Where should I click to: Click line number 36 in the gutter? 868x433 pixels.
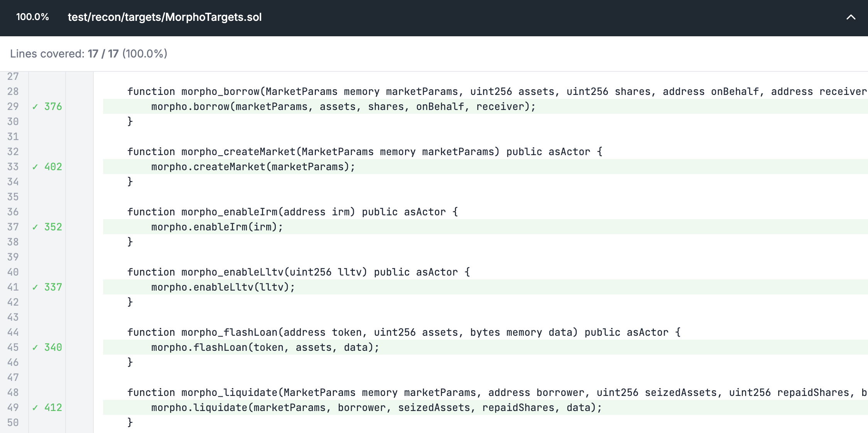pos(13,212)
